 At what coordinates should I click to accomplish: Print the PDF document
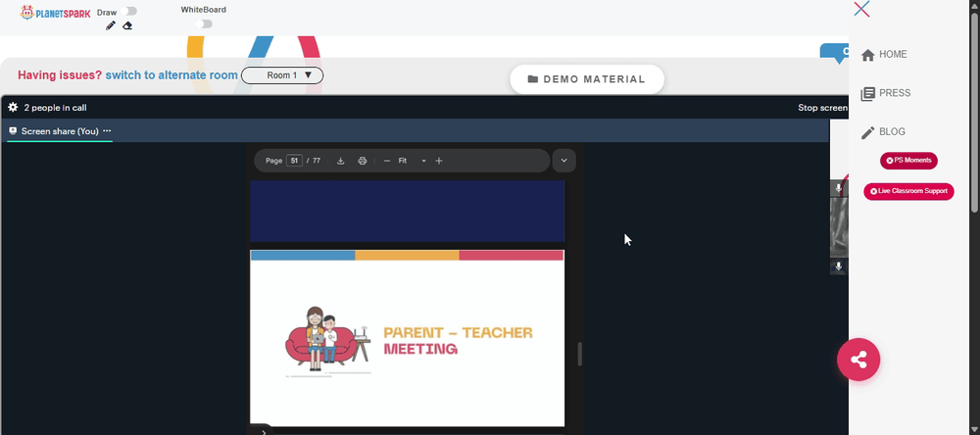coord(362,161)
